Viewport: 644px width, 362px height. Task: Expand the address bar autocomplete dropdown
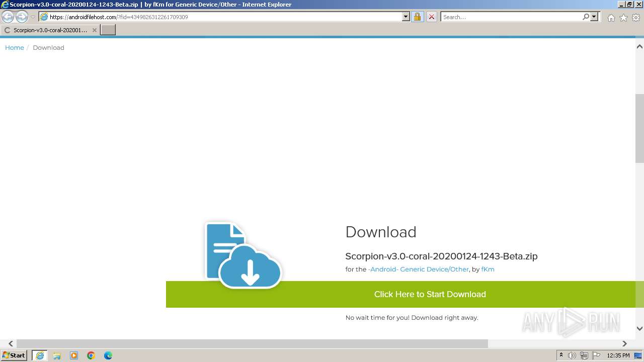(x=406, y=17)
